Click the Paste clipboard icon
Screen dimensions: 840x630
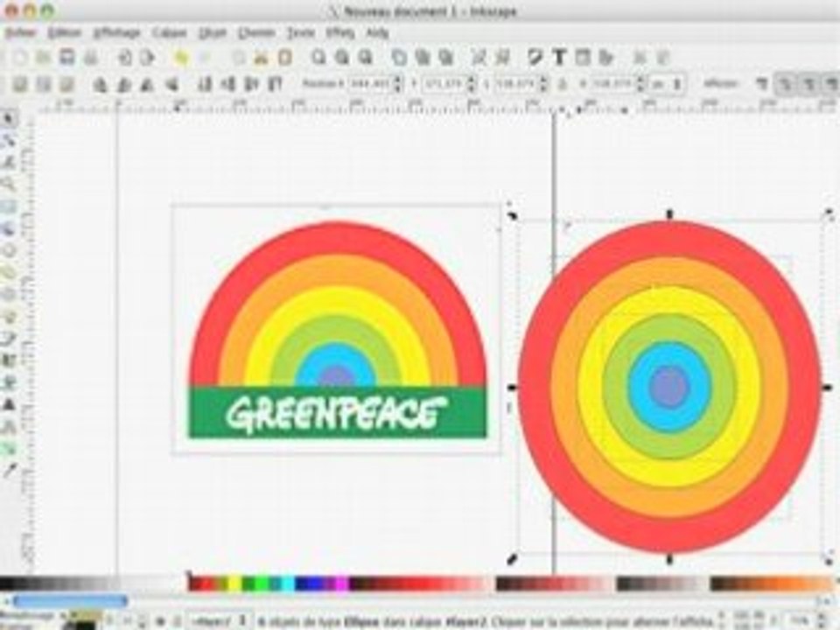pyautogui.click(x=284, y=58)
